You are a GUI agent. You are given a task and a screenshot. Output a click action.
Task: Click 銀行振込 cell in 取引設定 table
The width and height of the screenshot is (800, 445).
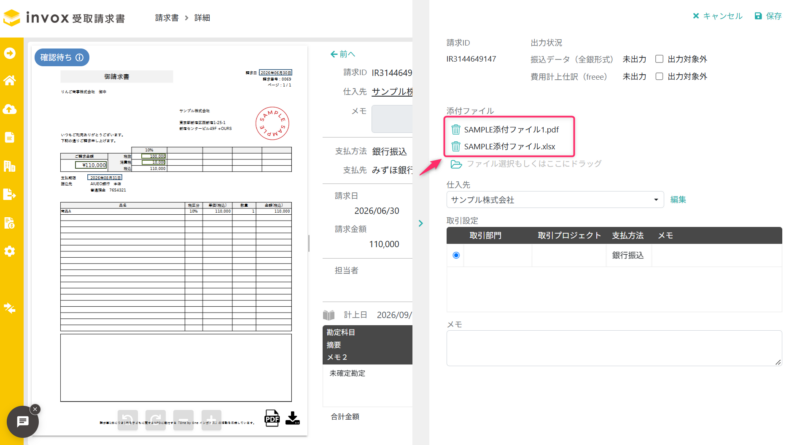coord(628,255)
